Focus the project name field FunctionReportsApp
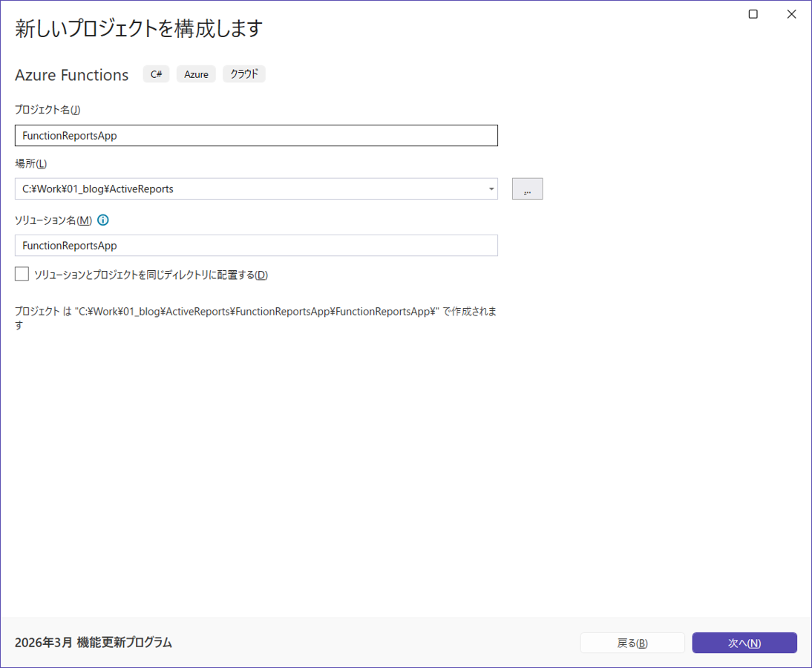 pos(256,136)
